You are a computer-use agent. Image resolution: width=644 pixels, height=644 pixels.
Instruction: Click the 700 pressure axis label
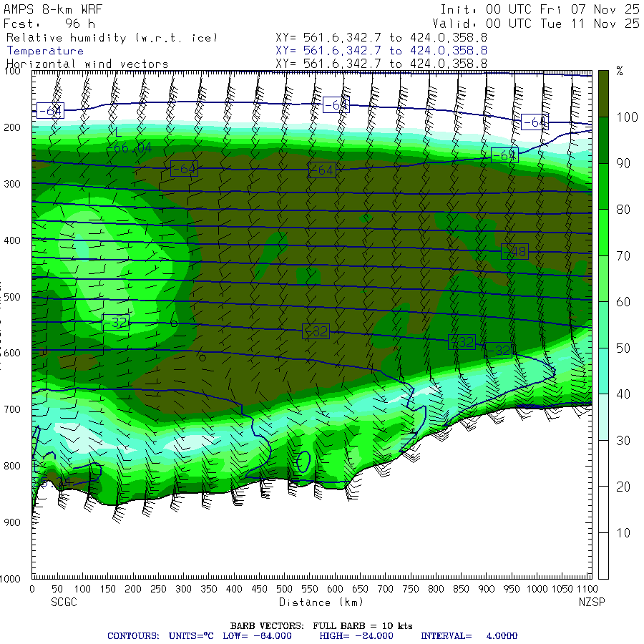point(12,409)
